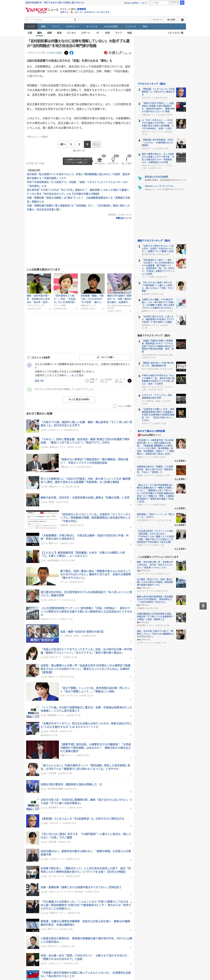Click the Yahoo! JAPAN News logo
Image resolution: width=210 pixels, height=980 pixels.
tap(42, 10)
